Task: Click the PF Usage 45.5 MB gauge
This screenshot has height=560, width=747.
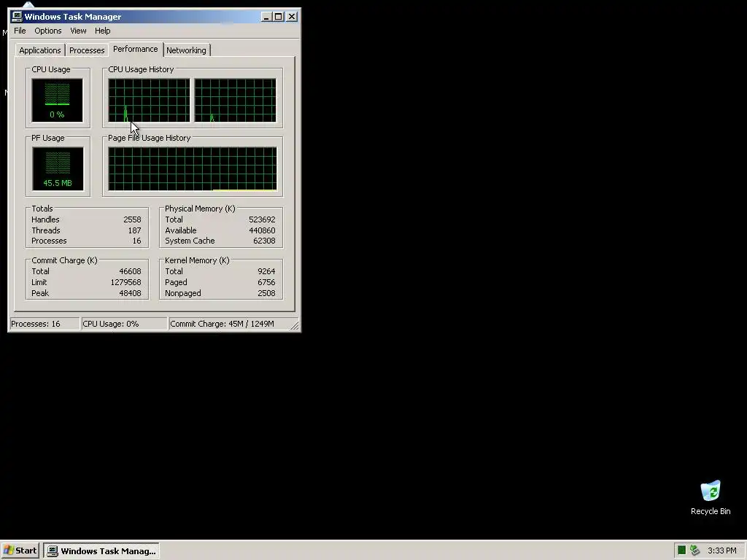Action: [x=58, y=168]
